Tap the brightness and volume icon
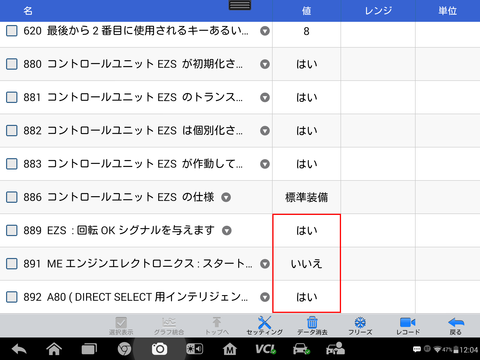 click(194, 349)
